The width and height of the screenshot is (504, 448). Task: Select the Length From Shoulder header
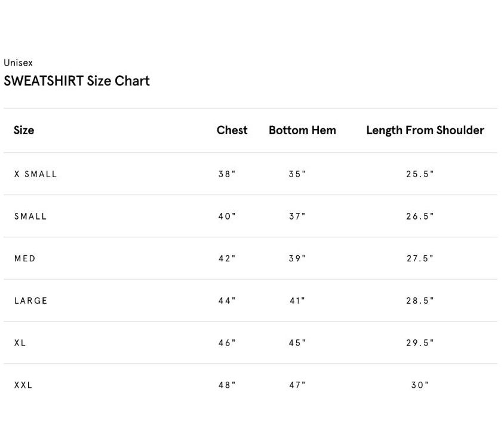click(x=425, y=130)
